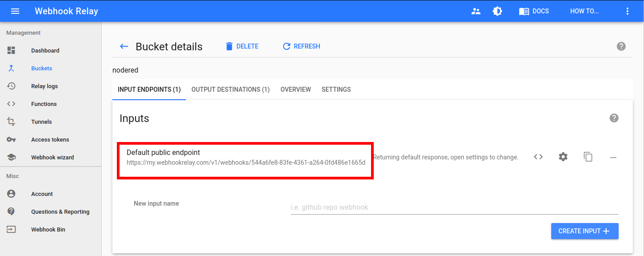Open Relay logs in the sidebar
Viewport: 644px width, 256px height.
[44, 86]
